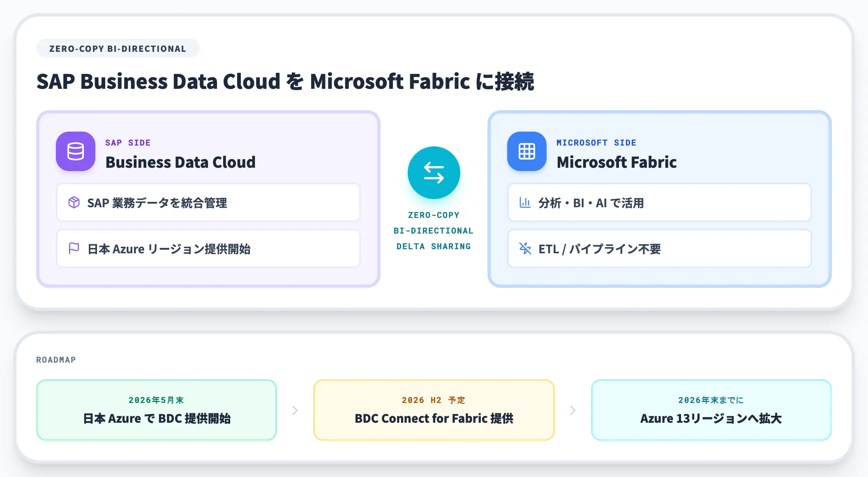The width and height of the screenshot is (868, 477).
Task: Click the DELTA SHARING caption text
Action: point(434,246)
